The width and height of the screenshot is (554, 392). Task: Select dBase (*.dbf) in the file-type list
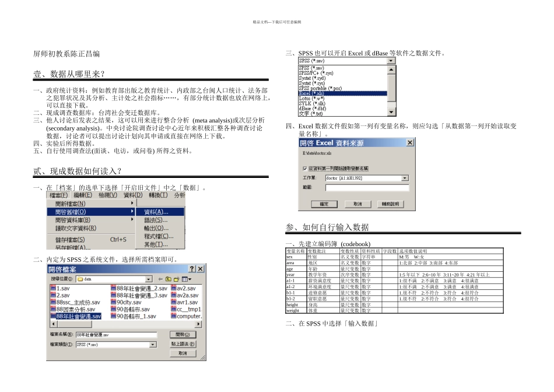coord(343,108)
